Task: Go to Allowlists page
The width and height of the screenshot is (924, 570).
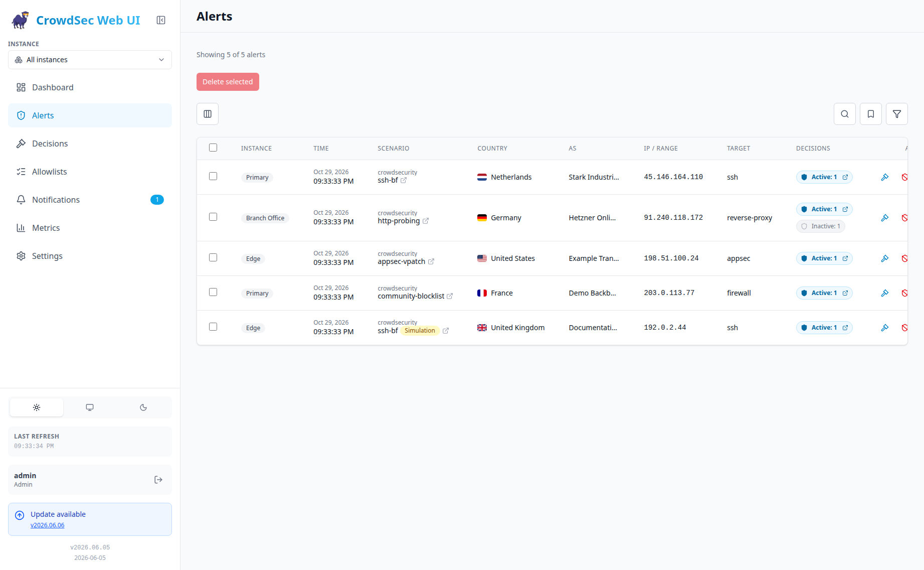Action: click(90, 172)
